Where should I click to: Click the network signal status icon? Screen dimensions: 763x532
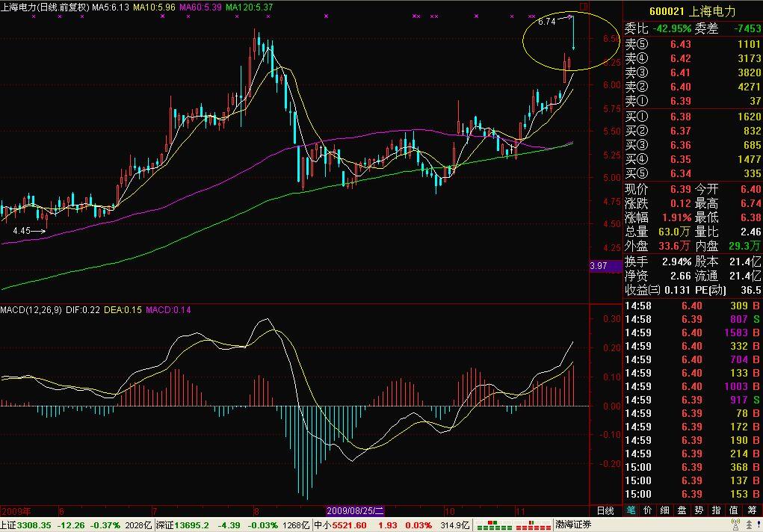pos(735,525)
